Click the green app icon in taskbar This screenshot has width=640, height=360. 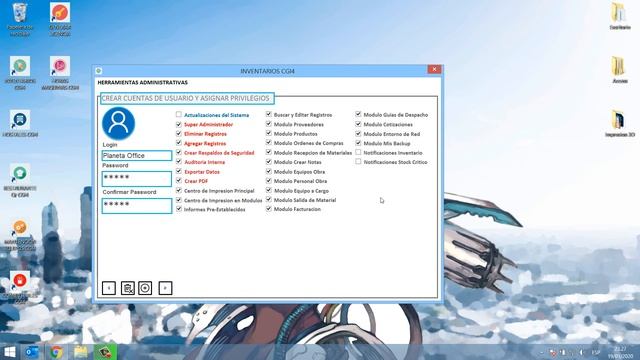[x=105, y=352]
